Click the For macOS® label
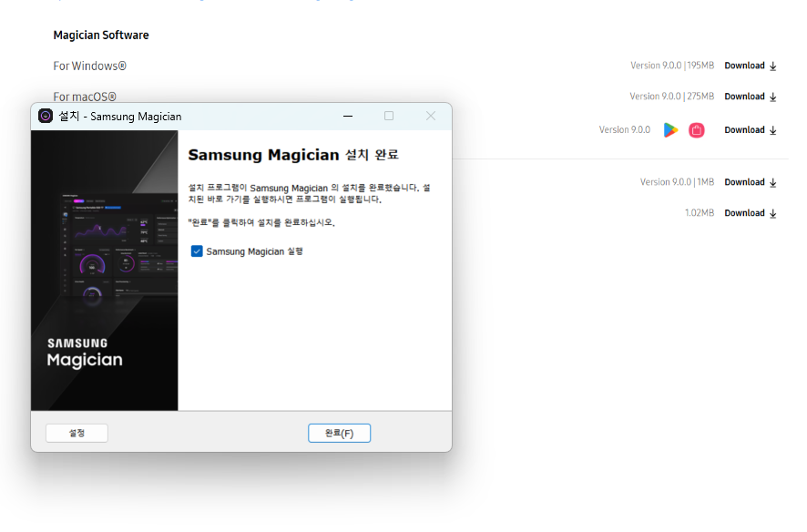807x532 pixels. pos(85,97)
